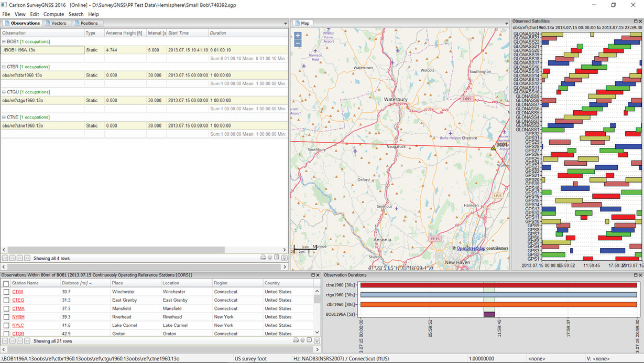Open the Compute menu

pos(53,14)
